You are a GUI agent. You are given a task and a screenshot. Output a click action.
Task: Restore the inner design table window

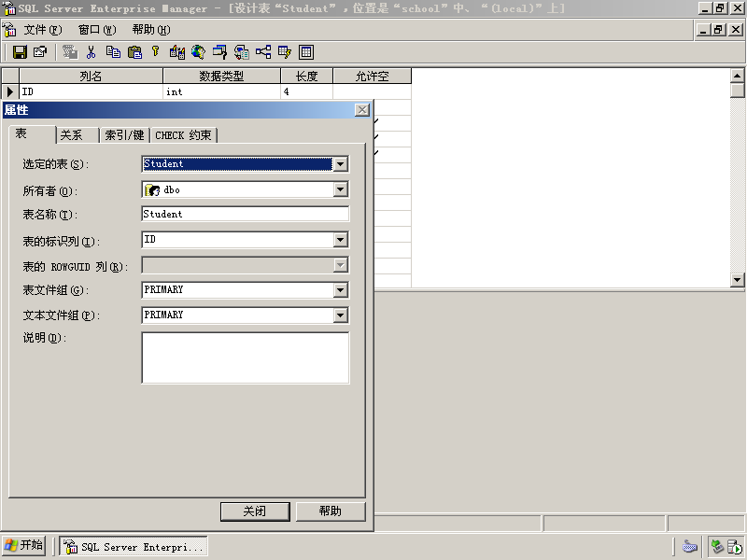(x=719, y=30)
